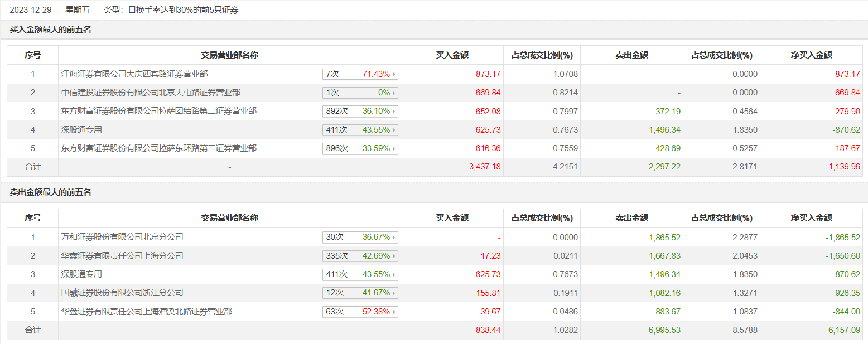The image size is (868, 344).
Task: Click the arrow icon beside 1次 0%
Action: tap(394, 93)
